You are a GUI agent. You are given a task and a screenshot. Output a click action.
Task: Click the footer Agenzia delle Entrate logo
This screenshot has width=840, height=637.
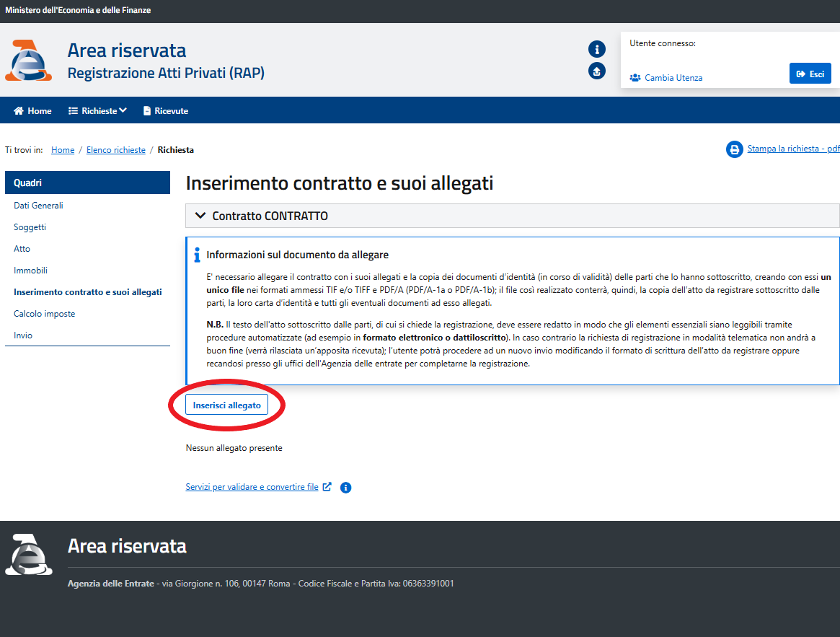(29, 555)
